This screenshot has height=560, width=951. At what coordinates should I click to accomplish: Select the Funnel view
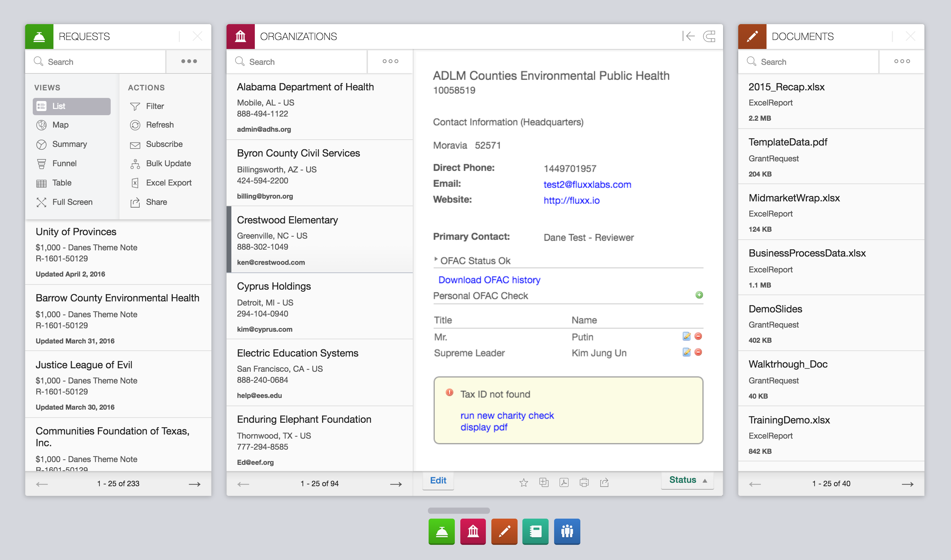click(64, 163)
